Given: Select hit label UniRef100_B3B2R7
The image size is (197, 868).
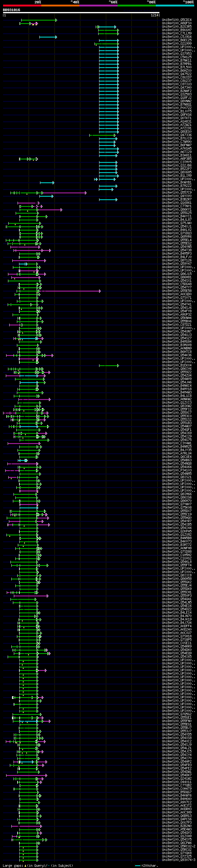Looking at the screenshot, I should [177, 200].
